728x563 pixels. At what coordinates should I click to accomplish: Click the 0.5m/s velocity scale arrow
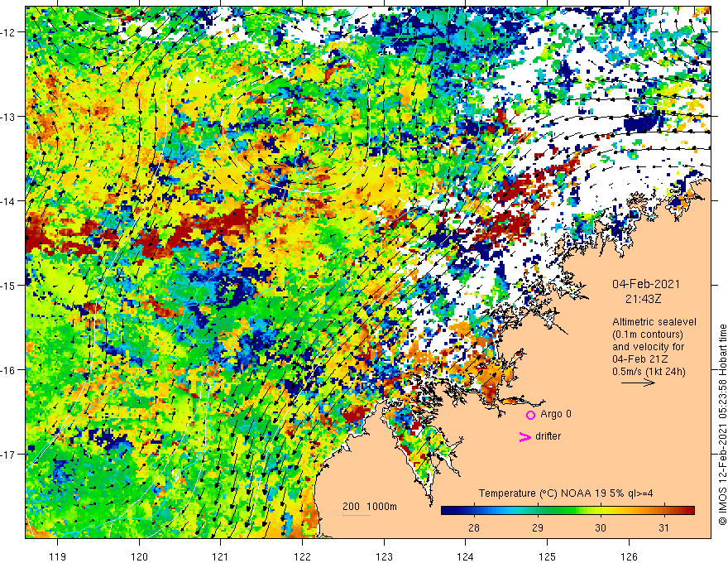pos(638,383)
